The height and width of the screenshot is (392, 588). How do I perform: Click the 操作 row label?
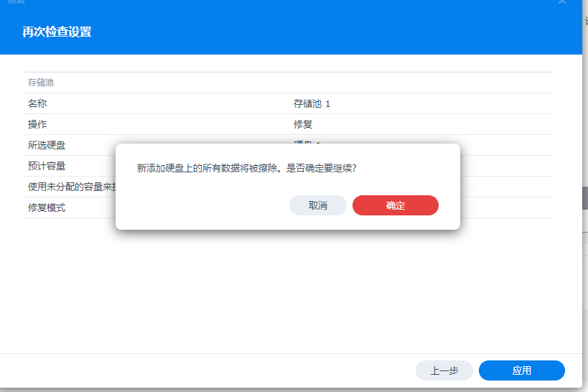tap(37, 124)
